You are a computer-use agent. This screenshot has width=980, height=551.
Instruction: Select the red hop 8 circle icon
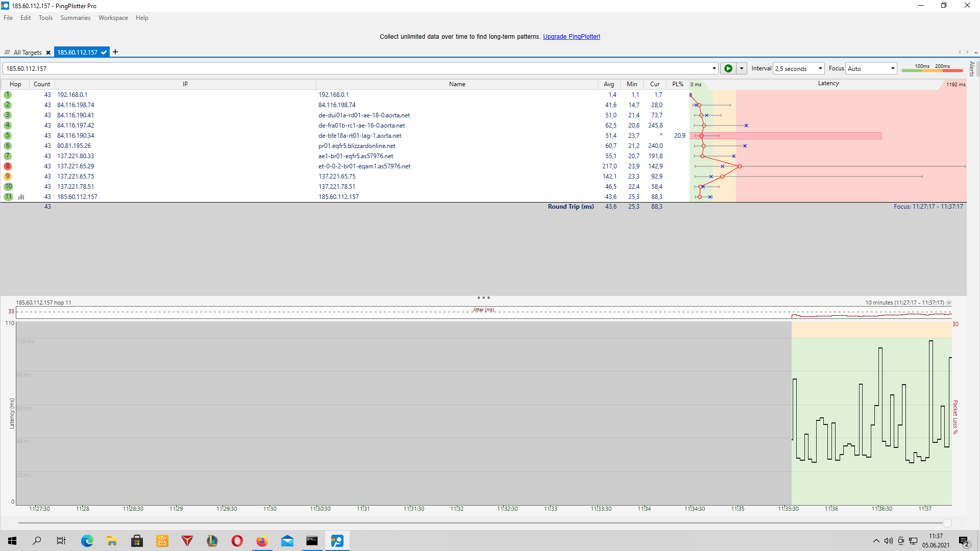[x=8, y=166]
